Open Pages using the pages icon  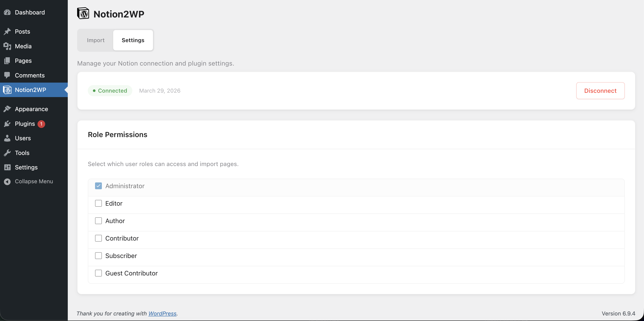[x=7, y=60]
